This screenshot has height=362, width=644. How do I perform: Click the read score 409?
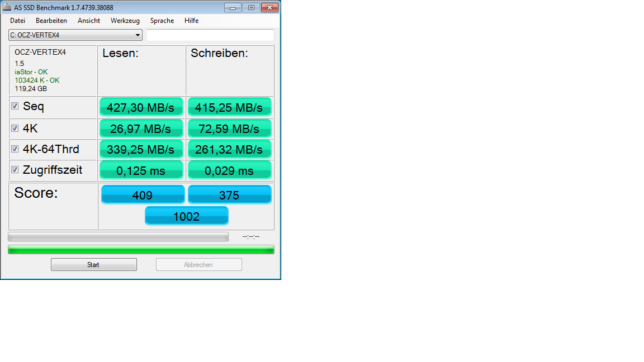(143, 194)
